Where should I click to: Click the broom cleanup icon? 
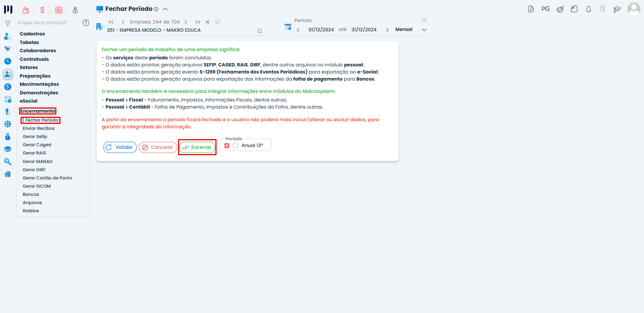tap(560, 9)
